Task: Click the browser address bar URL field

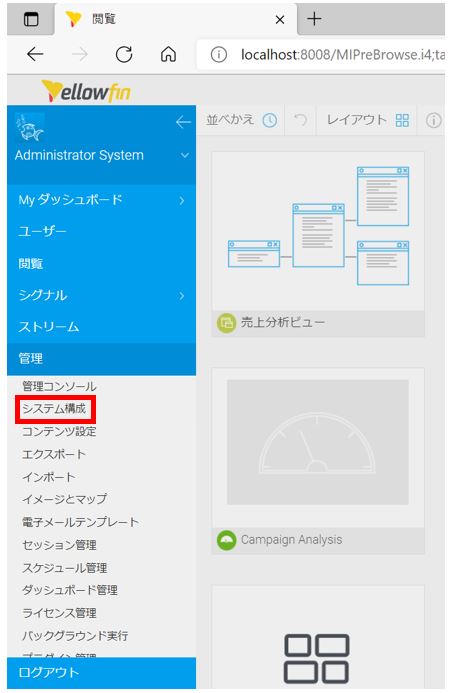Action: click(x=342, y=55)
